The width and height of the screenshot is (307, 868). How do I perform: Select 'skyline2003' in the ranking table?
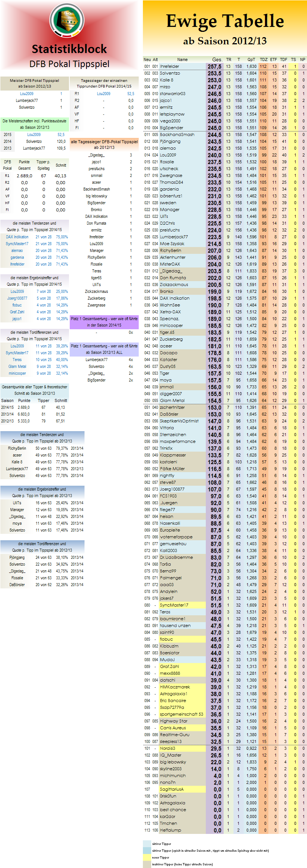(x=171, y=769)
